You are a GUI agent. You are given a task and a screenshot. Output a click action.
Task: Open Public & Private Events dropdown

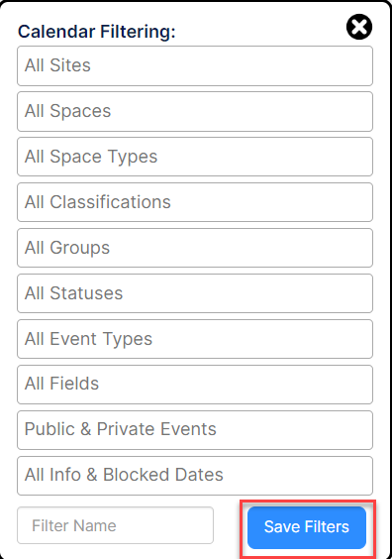click(195, 430)
